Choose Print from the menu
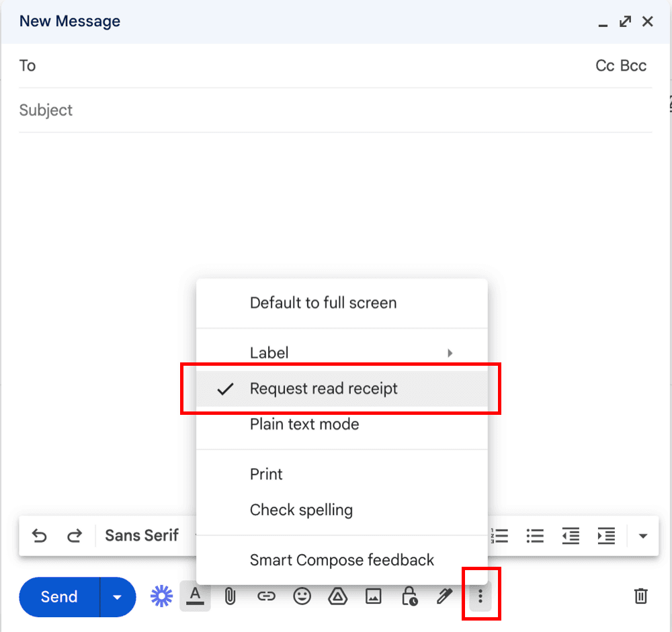This screenshot has width=672, height=632. coord(266,474)
